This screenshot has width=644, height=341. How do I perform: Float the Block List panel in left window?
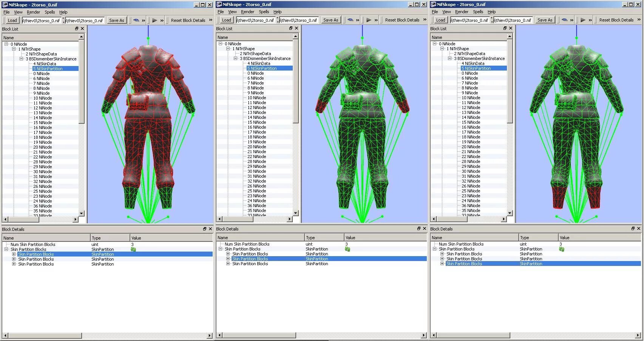point(77,29)
